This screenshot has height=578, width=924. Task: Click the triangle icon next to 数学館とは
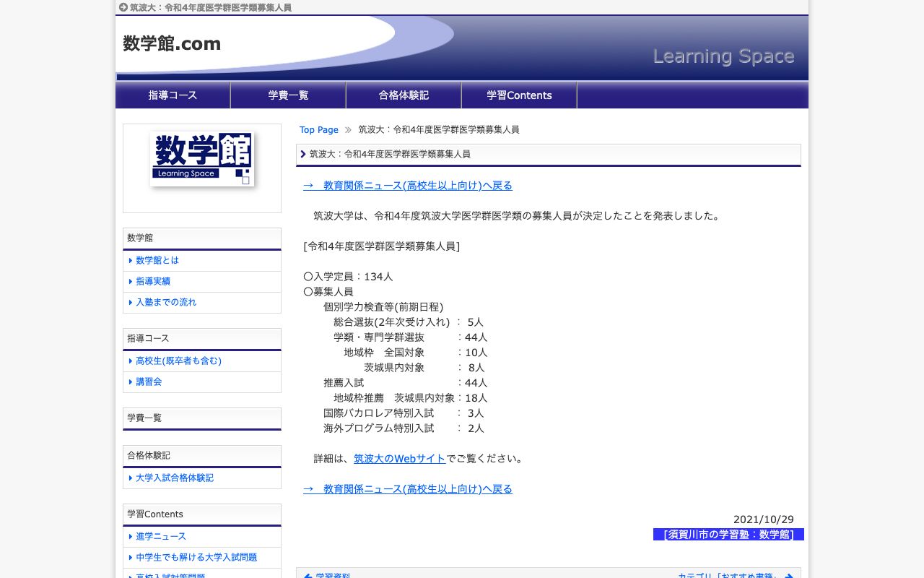click(130, 261)
